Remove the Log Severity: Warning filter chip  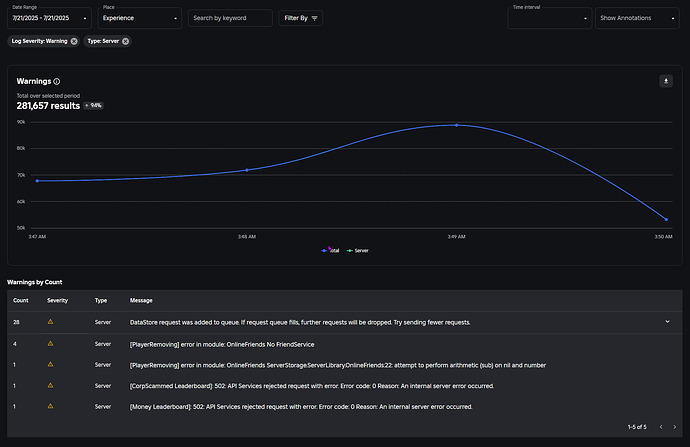74,41
